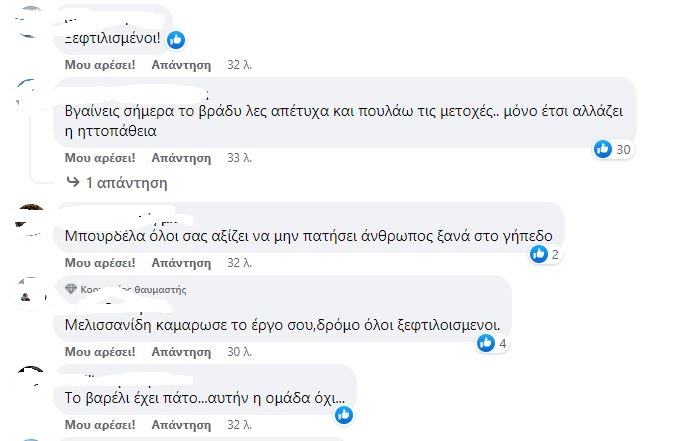The height and width of the screenshot is (441, 679).
Task: Click the like reaction icon on "Ξεφτιλισμένοι!" comment
Action: 176,39
